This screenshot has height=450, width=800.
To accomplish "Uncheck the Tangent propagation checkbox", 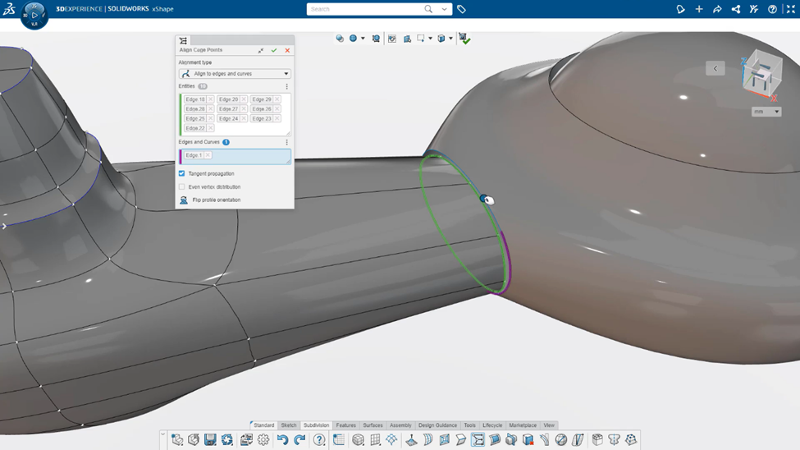I will (182, 173).
